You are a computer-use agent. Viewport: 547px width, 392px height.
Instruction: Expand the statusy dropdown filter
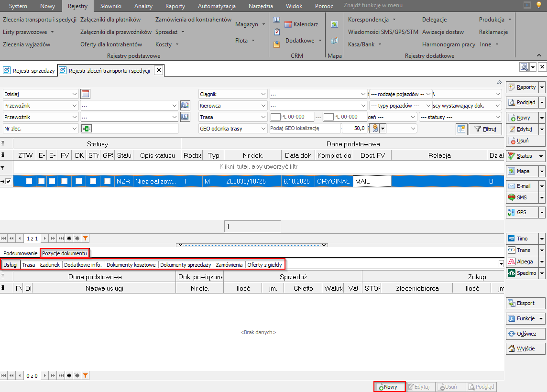[x=497, y=117]
